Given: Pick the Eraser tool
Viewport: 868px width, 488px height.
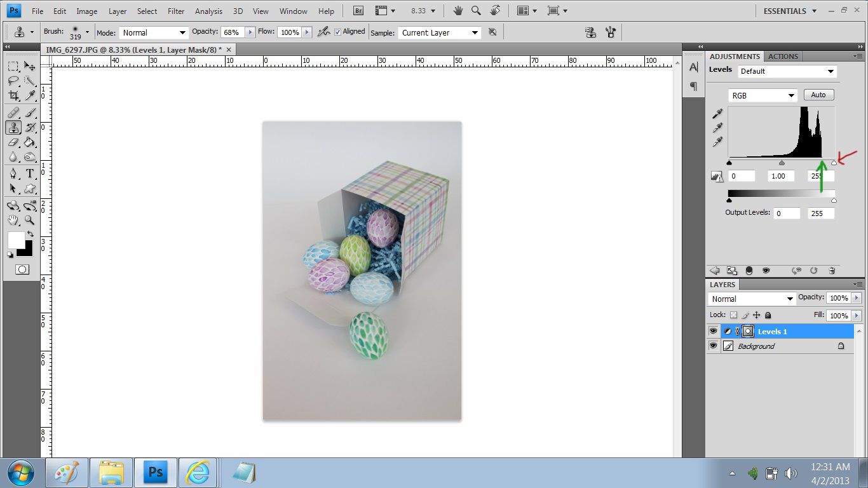Looking at the screenshot, I should [x=13, y=142].
